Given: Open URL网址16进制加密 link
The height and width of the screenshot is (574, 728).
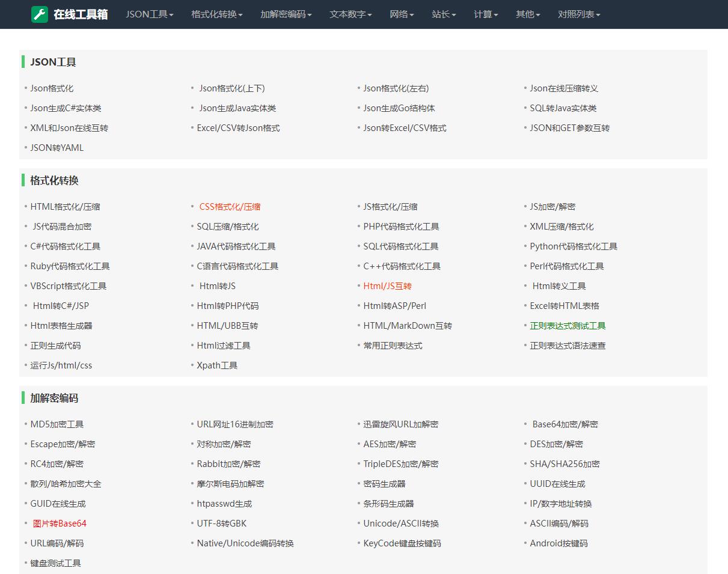Looking at the screenshot, I should click(x=235, y=424).
